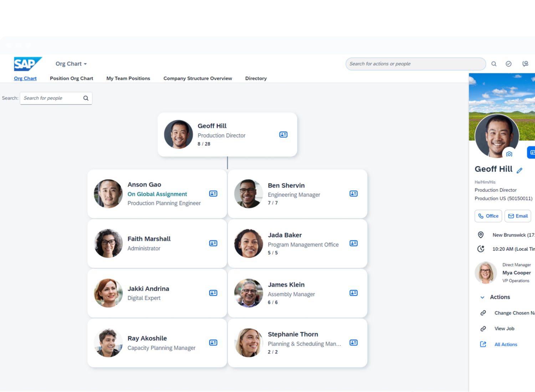
Task: Edit Geoff Hill's name with pencil icon
Action: coord(520,170)
